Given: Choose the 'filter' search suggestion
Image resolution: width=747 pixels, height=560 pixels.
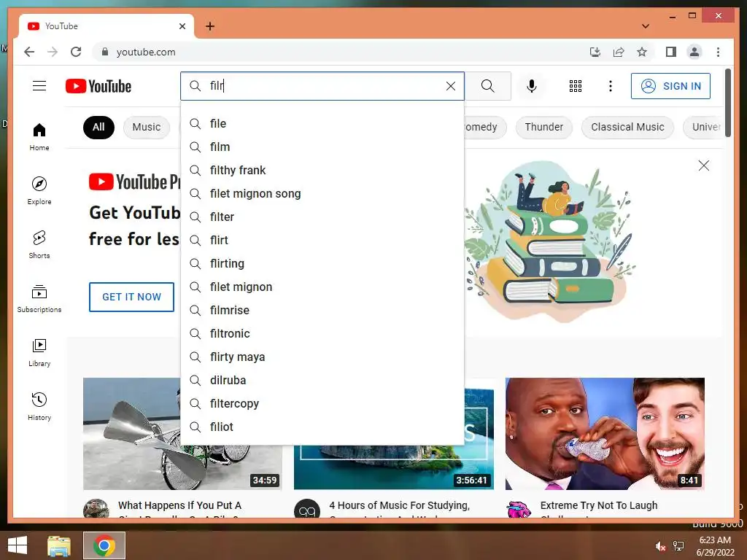Looking at the screenshot, I should [x=322, y=217].
